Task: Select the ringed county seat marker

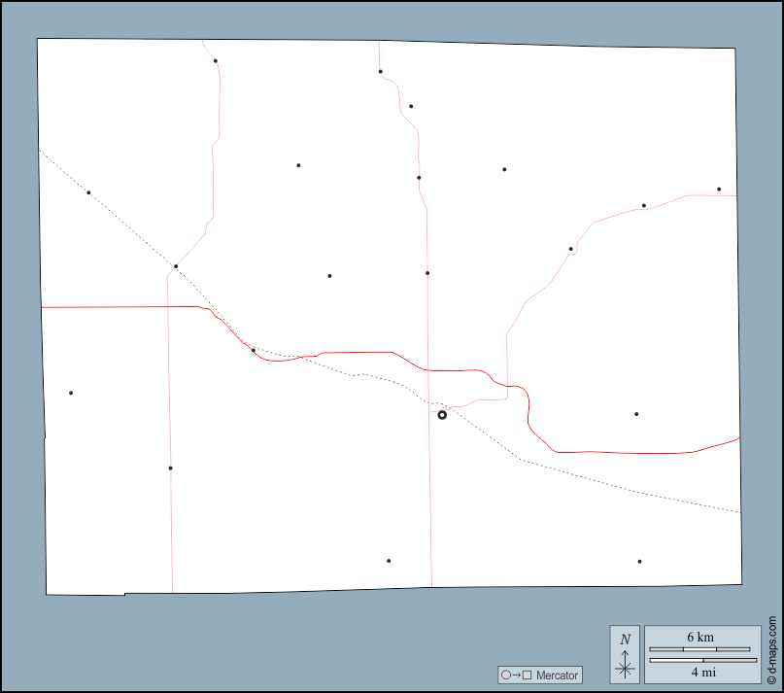Action: coord(442,415)
